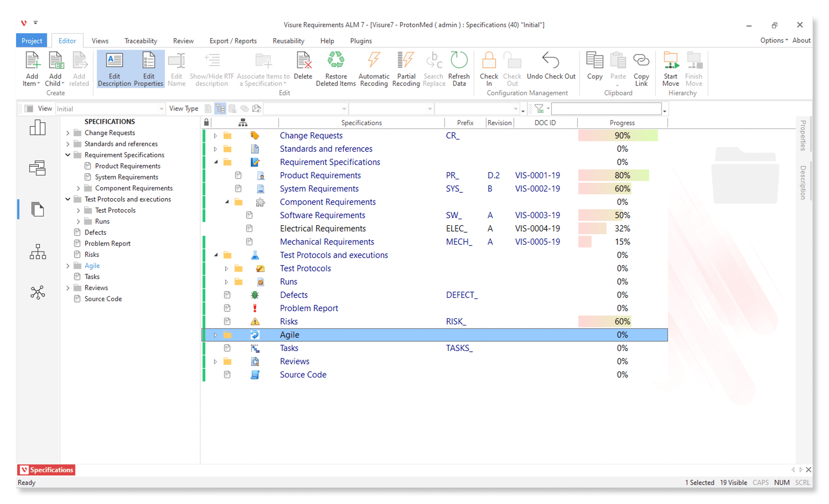Click the filter text input field

(x=606, y=109)
